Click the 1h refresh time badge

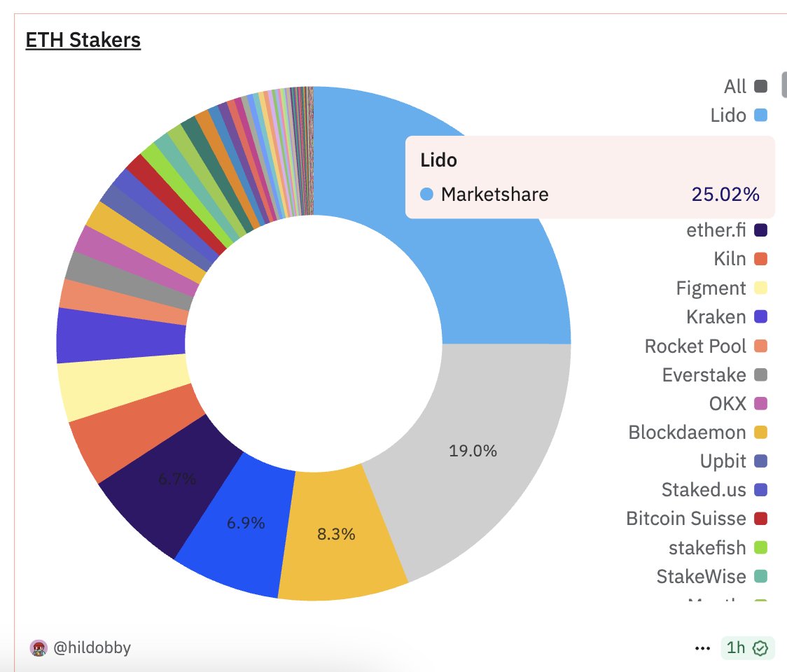747,648
